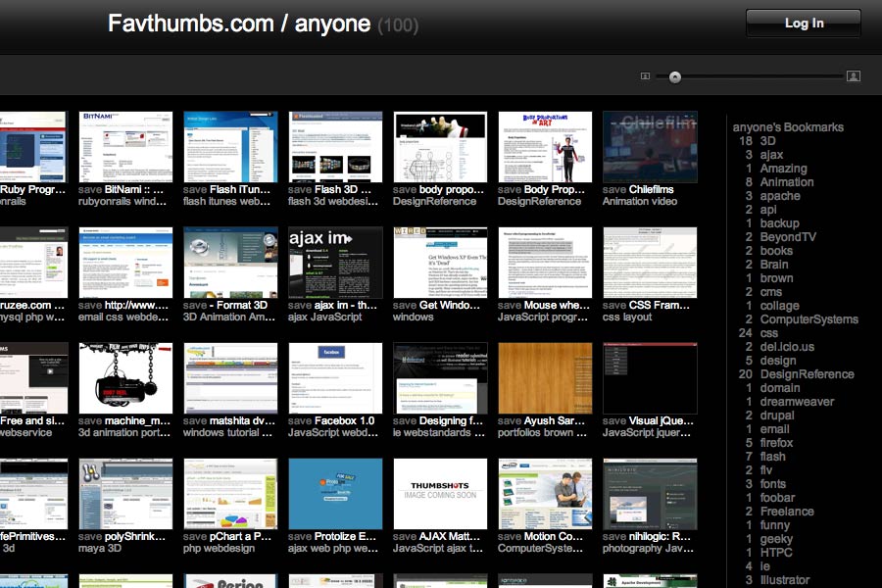Open the Format 3D thumbnail
This screenshot has height=588, width=882.
[x=230, y=263]
